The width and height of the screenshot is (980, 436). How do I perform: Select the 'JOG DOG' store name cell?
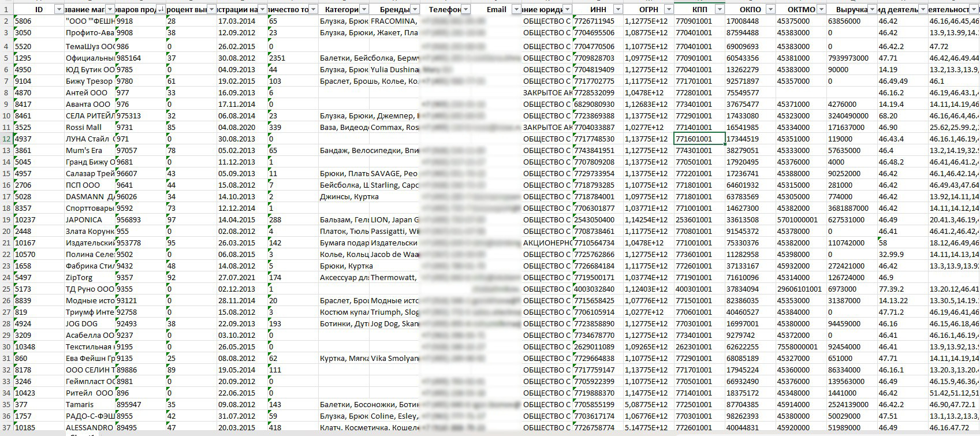point(90,323)
